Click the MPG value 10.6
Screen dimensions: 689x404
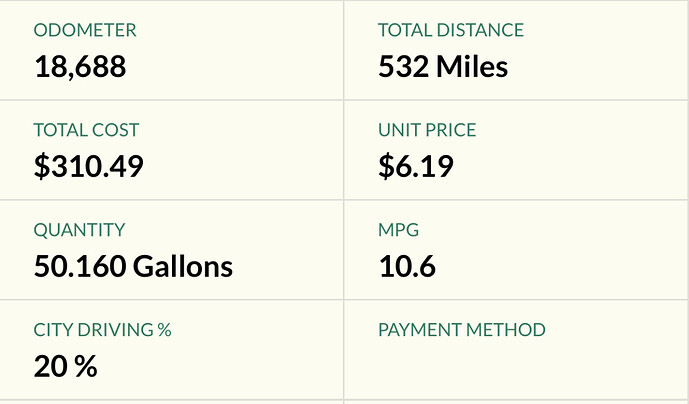point(407,266)
